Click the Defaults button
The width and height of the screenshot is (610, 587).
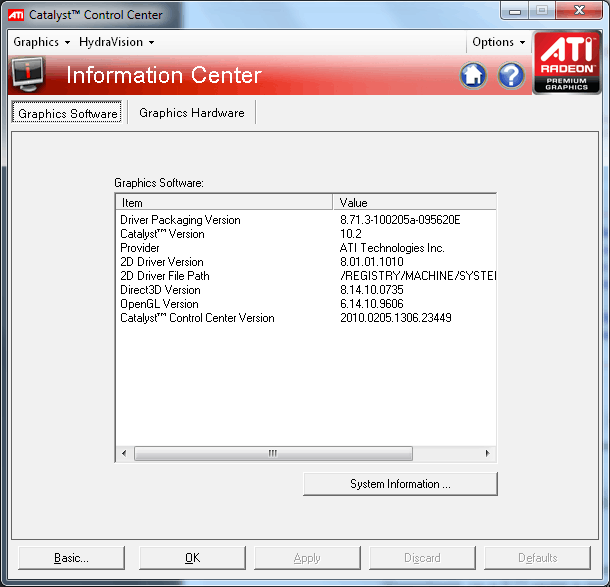[x=537, y=558]
